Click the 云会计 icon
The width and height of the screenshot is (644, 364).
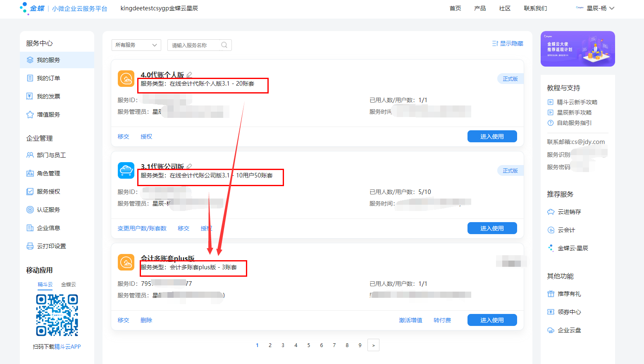(551, 230)
